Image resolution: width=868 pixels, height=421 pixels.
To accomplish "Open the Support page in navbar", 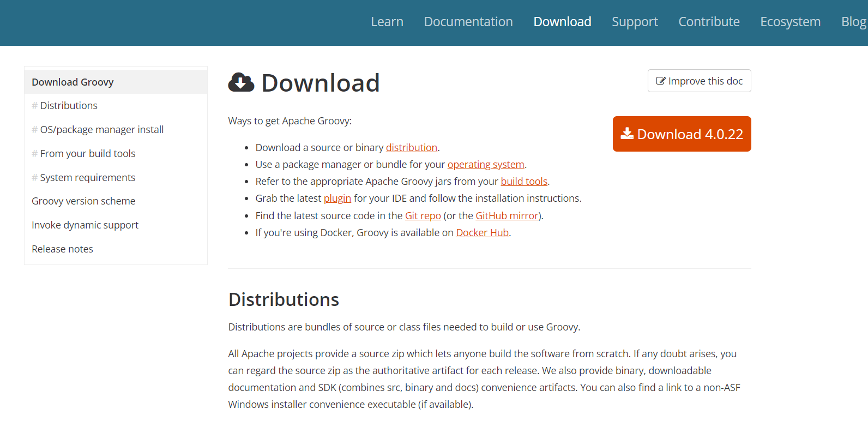I will click(634, 22).
